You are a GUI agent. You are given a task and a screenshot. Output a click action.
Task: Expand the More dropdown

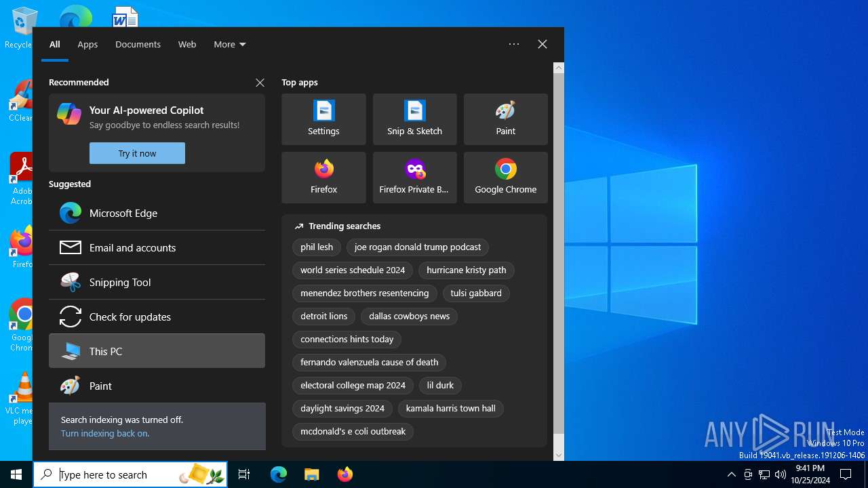(230, 44)
